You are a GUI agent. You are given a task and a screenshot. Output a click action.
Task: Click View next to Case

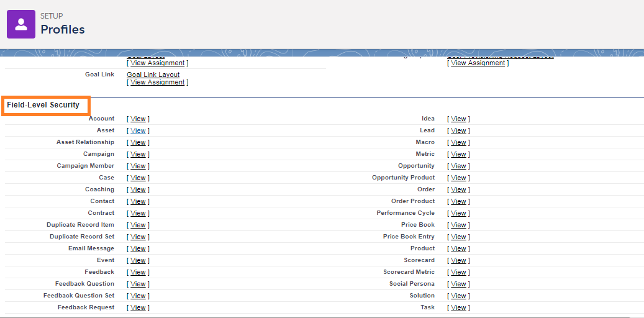[x=138, y=178]
